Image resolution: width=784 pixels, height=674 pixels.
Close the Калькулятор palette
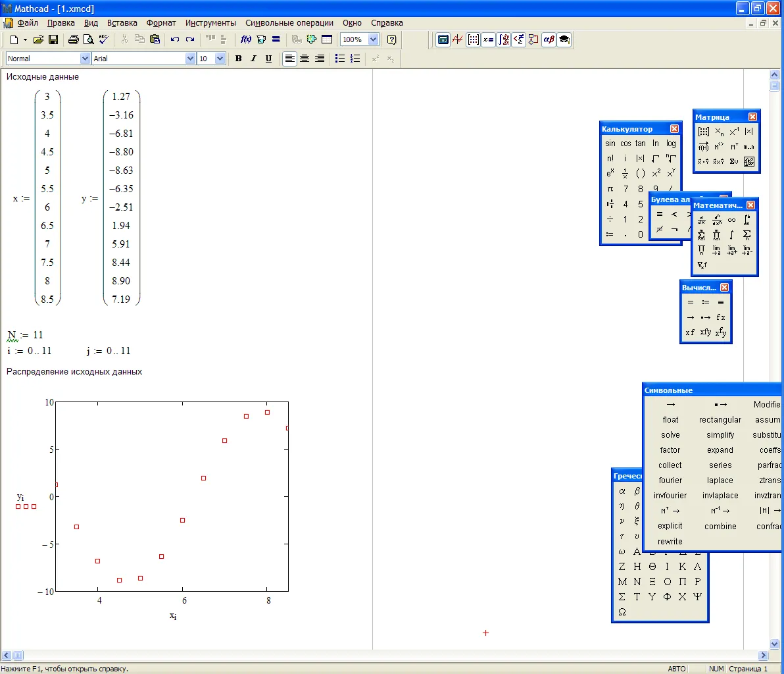coord(674,129)
